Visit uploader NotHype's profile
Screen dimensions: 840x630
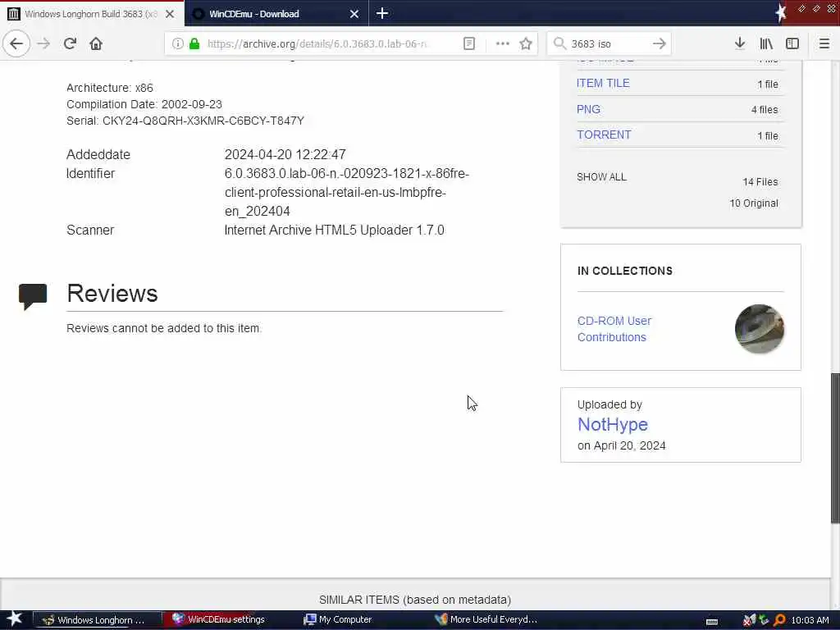tap(612, 424)
